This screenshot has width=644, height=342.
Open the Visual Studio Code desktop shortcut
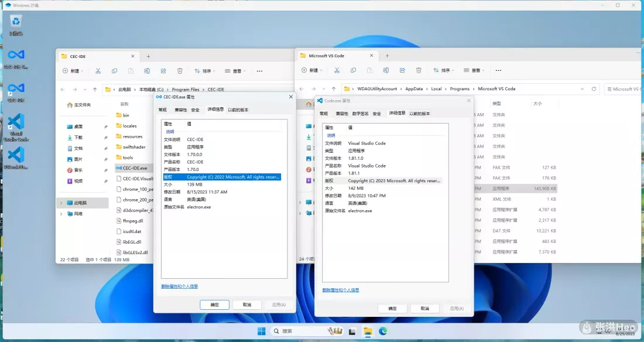click(x=16, y=128)
